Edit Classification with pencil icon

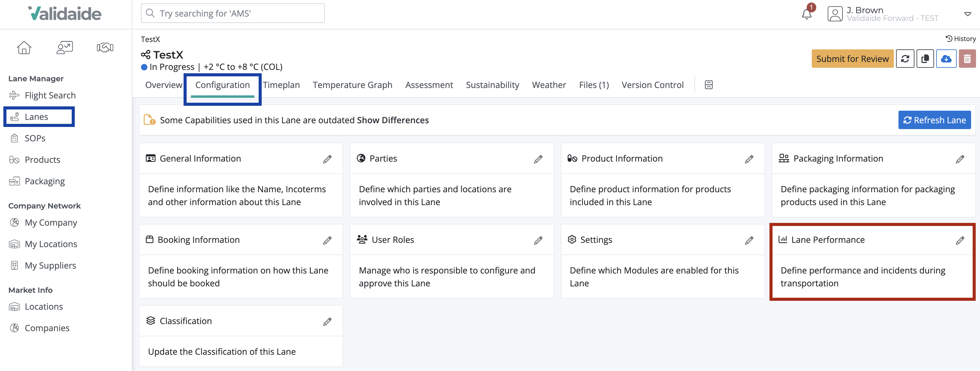(x=327, y=322)
